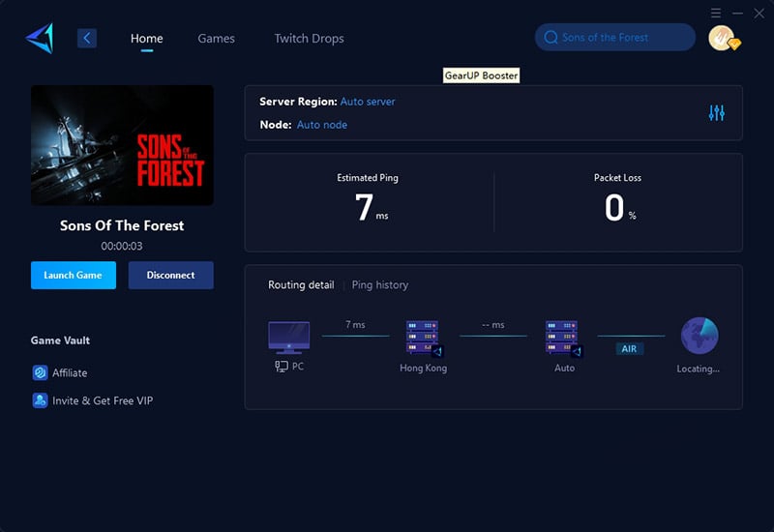Switch to the Routing detail tab
774x532 pixels.
pyautogui.click(x=301, y=284)
